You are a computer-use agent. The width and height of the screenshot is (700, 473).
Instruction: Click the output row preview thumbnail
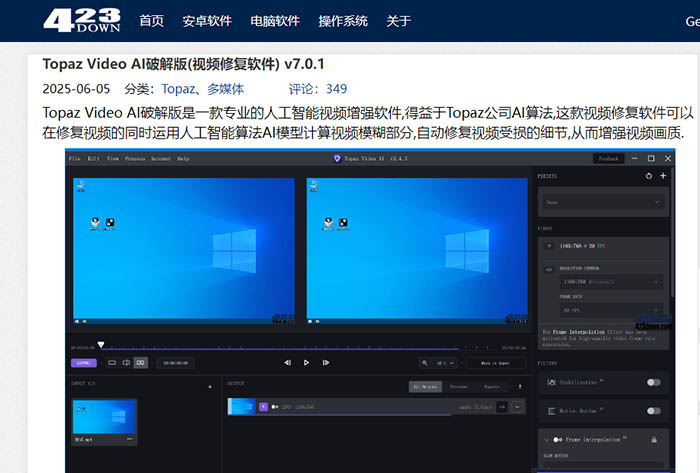[242, 407]
